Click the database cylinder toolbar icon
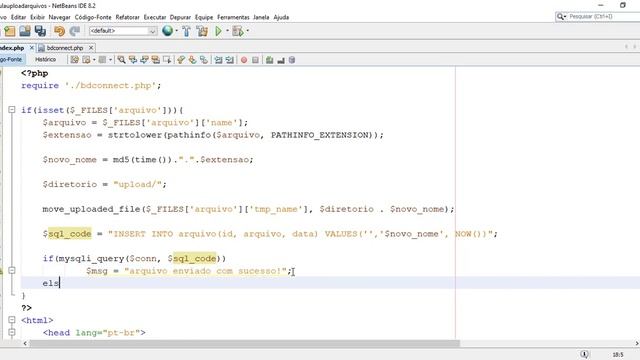 click(292, 60)
